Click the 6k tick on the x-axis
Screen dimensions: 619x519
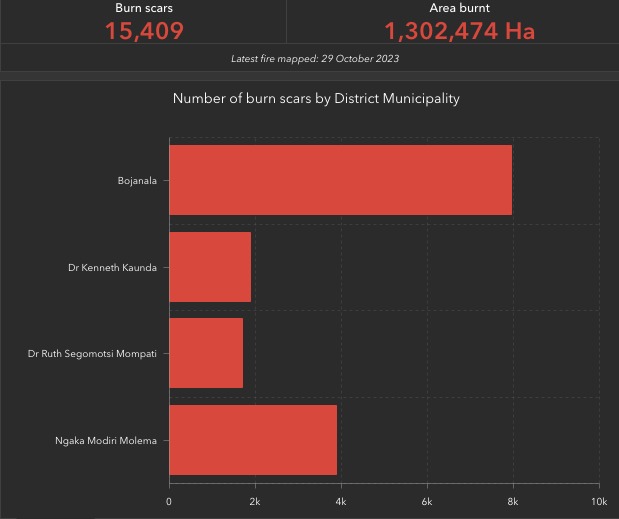coord(427,500)
